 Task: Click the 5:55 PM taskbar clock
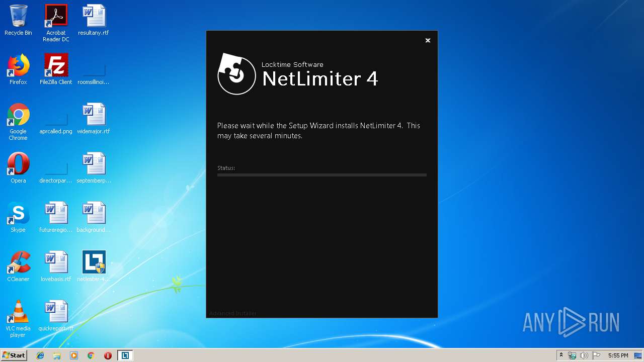(618, 355)
